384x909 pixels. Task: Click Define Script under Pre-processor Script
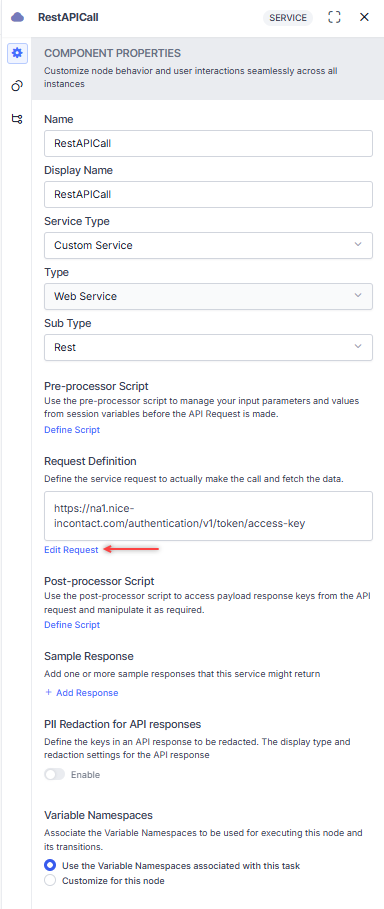point(72,430)
